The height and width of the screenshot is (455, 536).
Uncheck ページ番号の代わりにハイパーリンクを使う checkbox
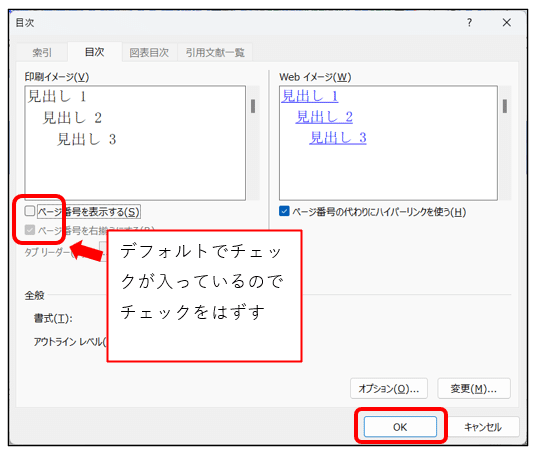point(284,211)
